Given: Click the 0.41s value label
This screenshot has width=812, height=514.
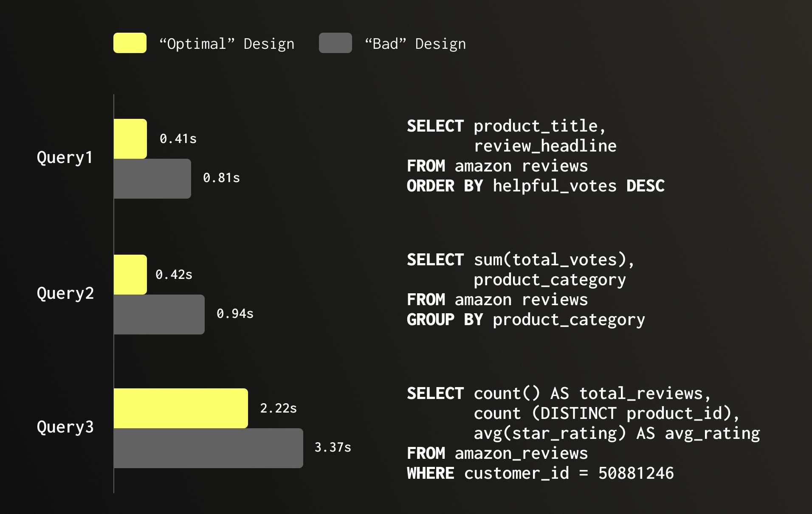Looking at the screenshot, I should tap(178, 139).
